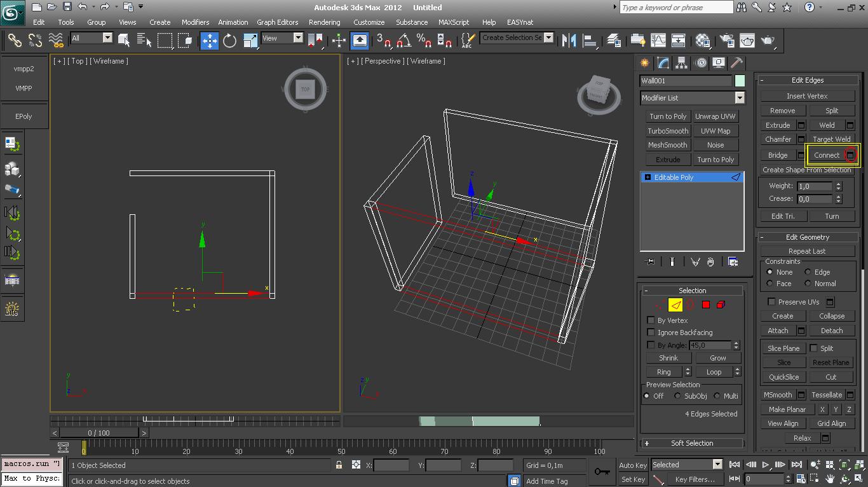The image size is (868, 487).
Task: Click the Select and Link chain icon
Action: coord(14,41)
